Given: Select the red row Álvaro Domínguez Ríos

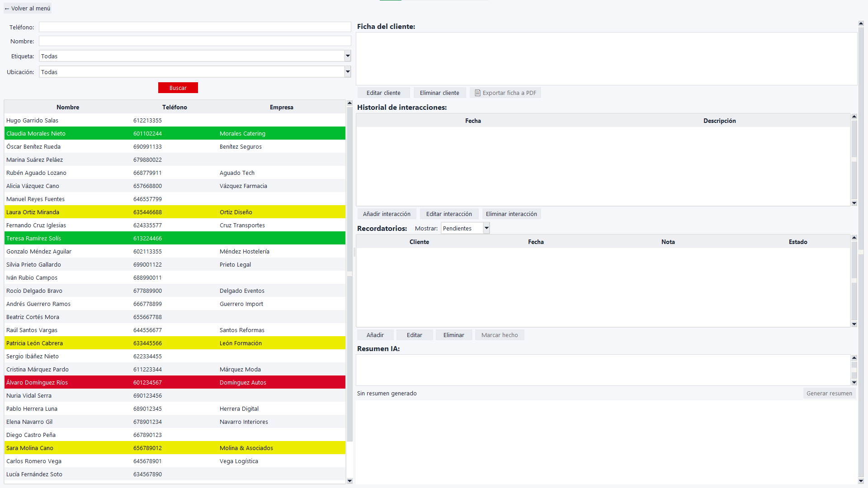Looking at the screenshot, I should pos(175,382).
